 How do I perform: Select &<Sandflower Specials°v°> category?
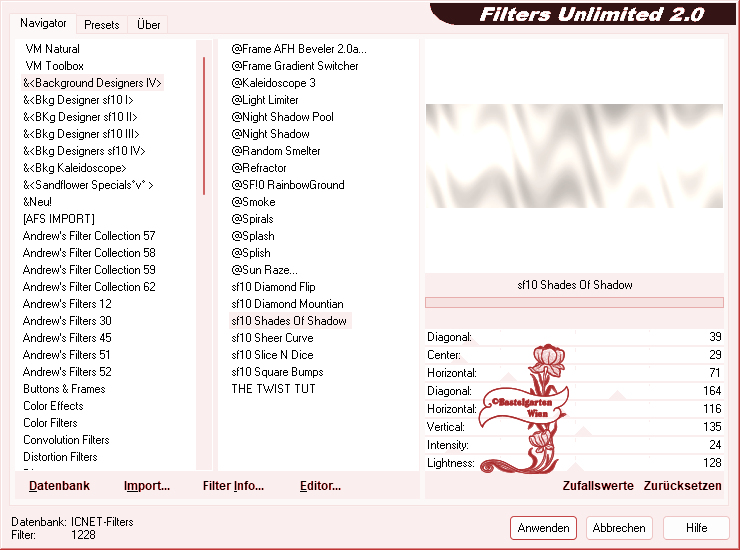[88, 185]
